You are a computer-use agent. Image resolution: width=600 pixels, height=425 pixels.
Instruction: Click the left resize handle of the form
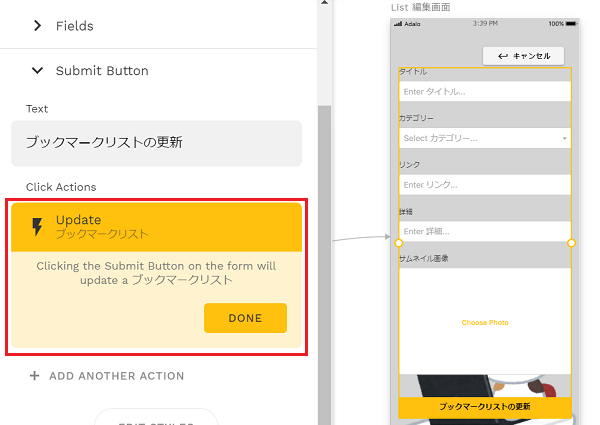(399, 243)
